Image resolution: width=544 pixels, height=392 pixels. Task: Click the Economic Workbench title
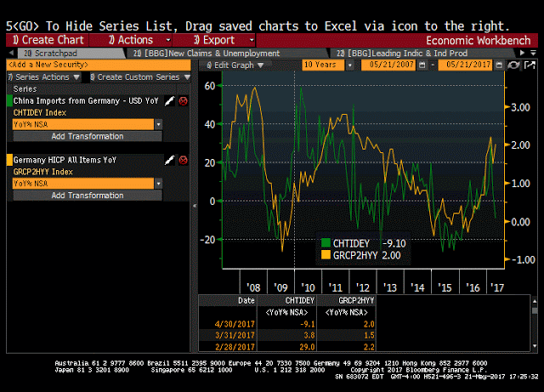click(478, 41)
